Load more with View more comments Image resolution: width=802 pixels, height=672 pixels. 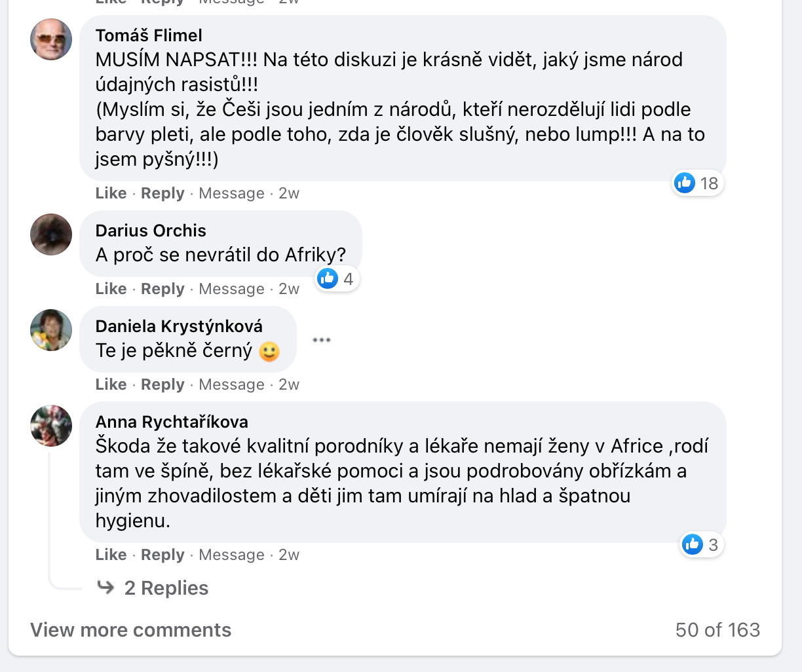[x=131, y=630]
